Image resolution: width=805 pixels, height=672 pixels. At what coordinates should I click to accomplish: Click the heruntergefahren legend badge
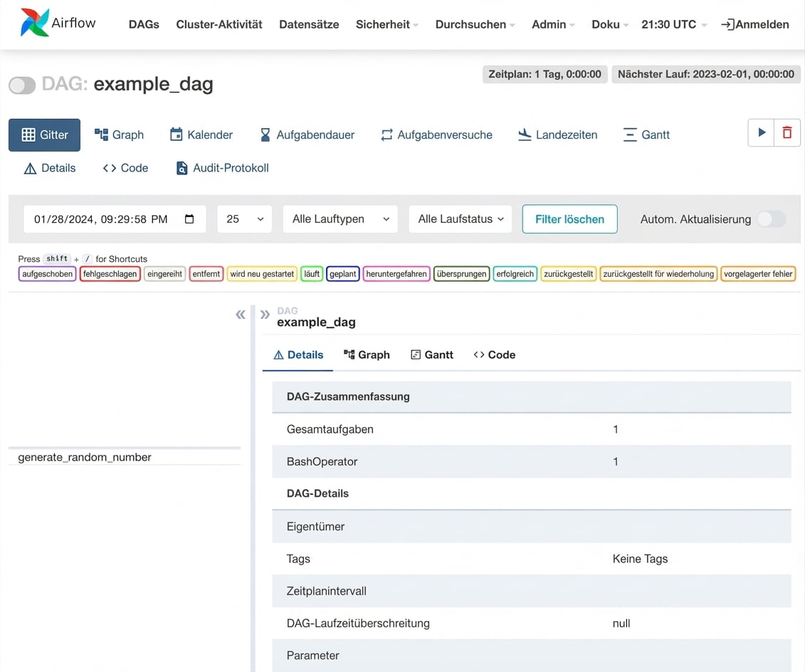[396, 274]
